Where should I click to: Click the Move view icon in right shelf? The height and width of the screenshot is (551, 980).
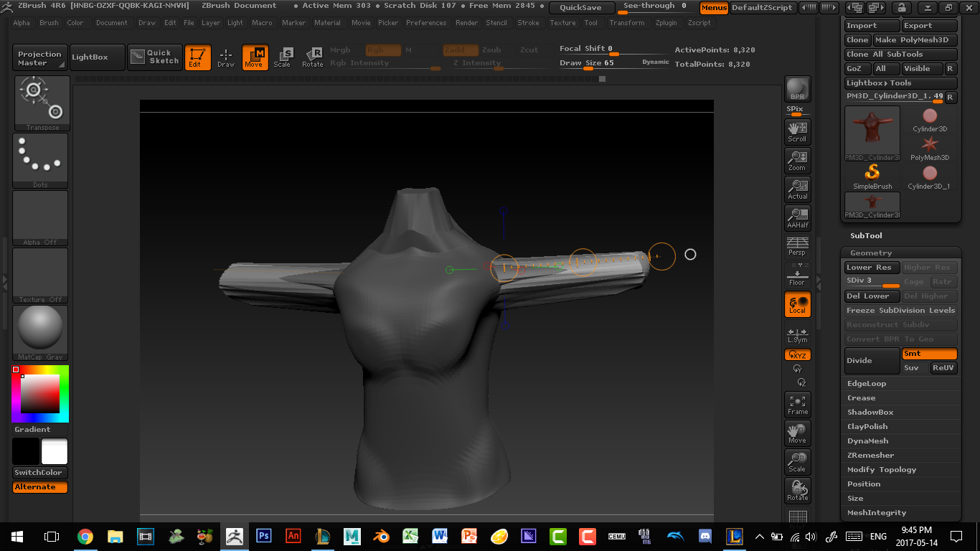pos(797,433)
